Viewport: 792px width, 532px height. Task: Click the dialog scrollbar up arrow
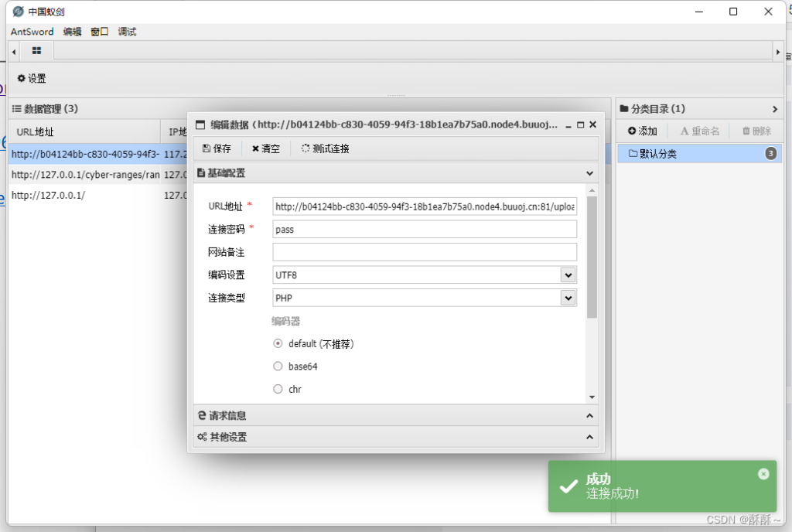click(592, 190)
